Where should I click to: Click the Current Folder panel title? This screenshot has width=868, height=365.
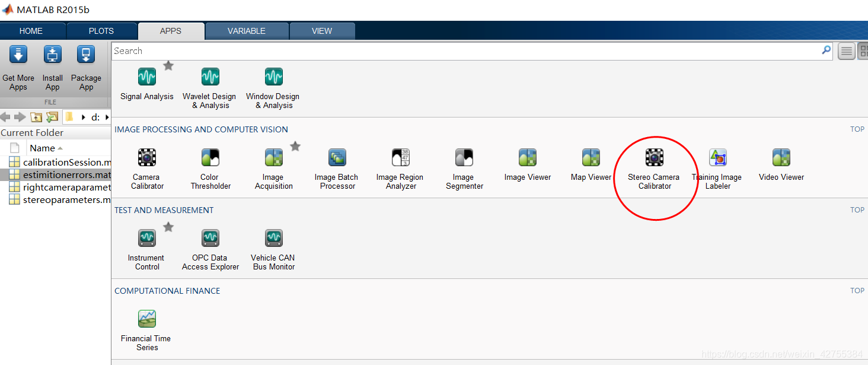(x=32, y=133)
